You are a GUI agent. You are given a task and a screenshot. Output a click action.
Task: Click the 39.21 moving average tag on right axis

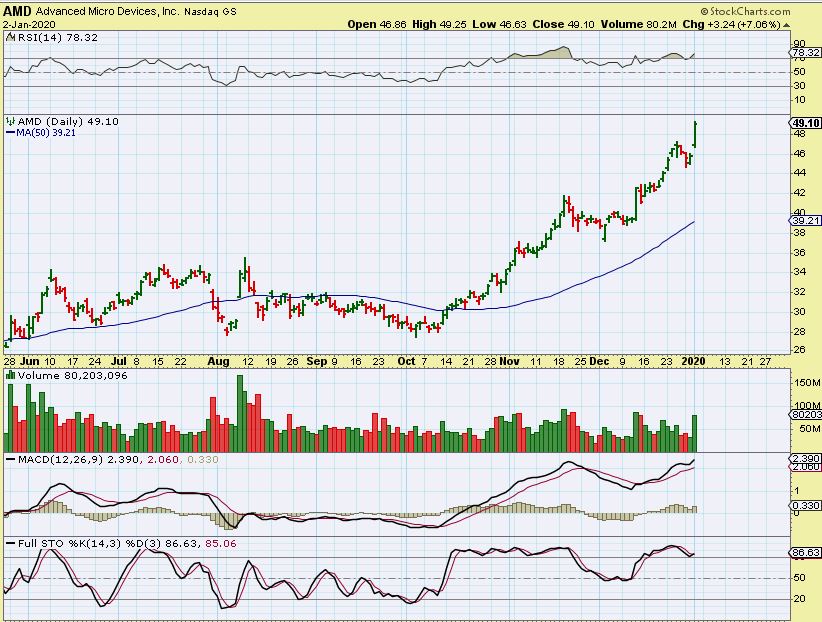pyautogui.click(x=805, y=220)
